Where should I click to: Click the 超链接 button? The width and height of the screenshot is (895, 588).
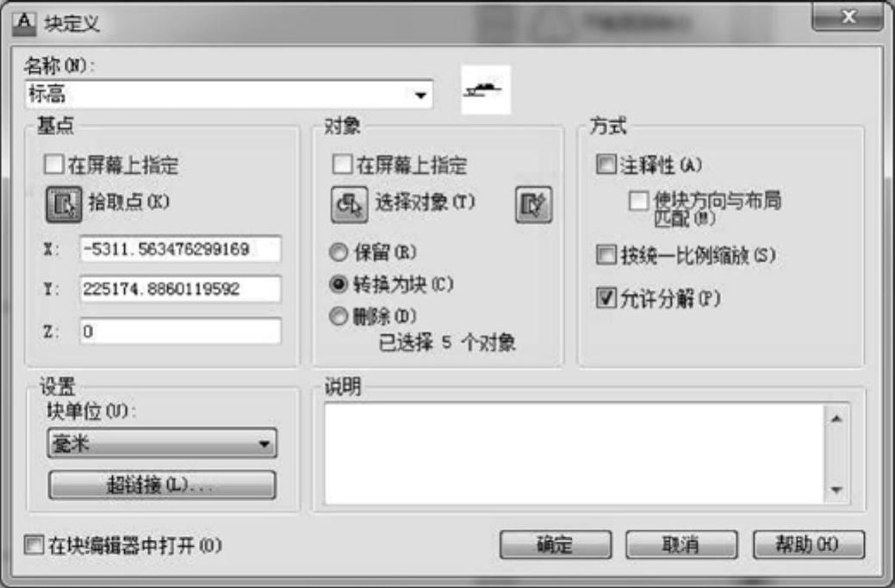point(162,486)
